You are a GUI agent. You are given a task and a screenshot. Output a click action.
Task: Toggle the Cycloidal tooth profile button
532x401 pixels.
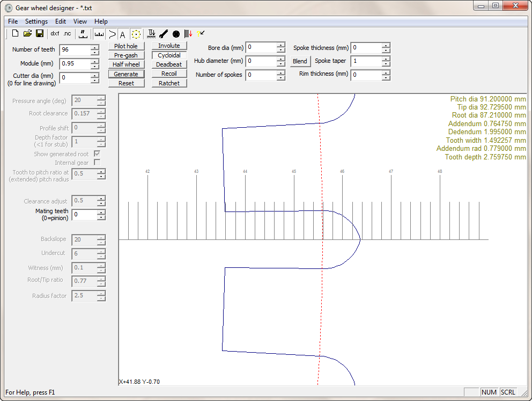coord(169,55)
